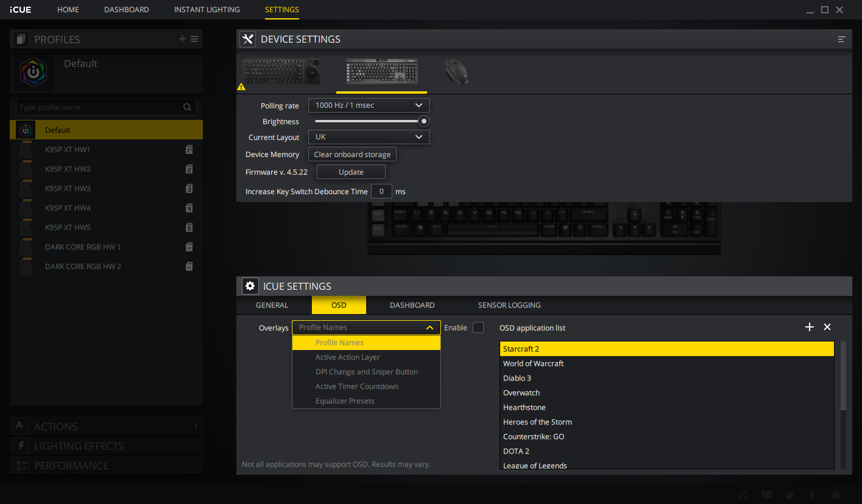Open the profiles list menu icon
The width and height of the screenshot is (862, 504).
pos(194,39)
